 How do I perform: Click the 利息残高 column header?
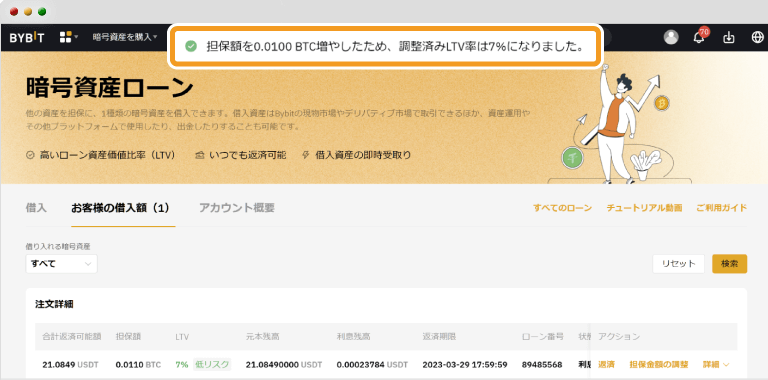coord(354,336)
